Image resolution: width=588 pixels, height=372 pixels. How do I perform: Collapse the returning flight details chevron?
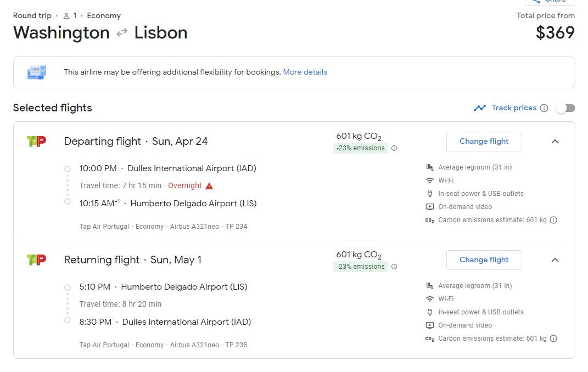pos(555,260)
